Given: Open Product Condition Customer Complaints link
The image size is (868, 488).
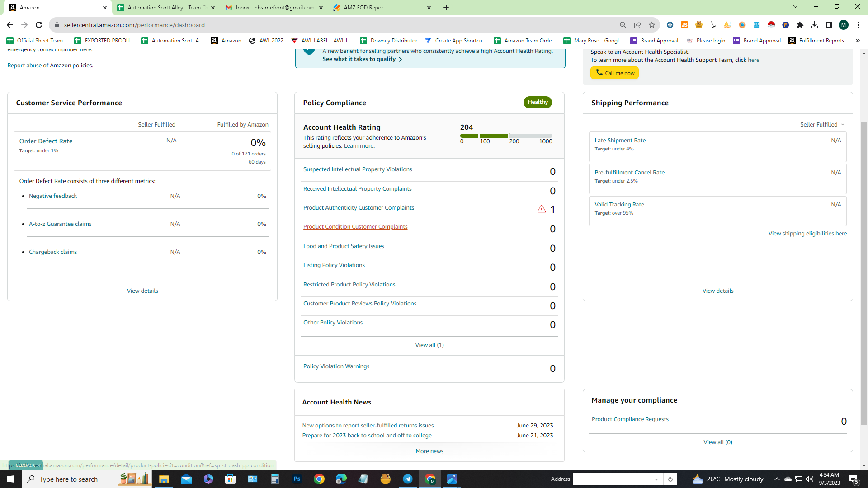Looking at the screenshot, I should [355, 227].
